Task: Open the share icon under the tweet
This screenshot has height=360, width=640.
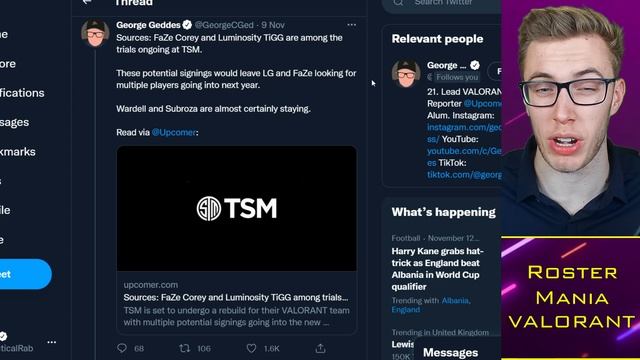Action: coord(320,348)
